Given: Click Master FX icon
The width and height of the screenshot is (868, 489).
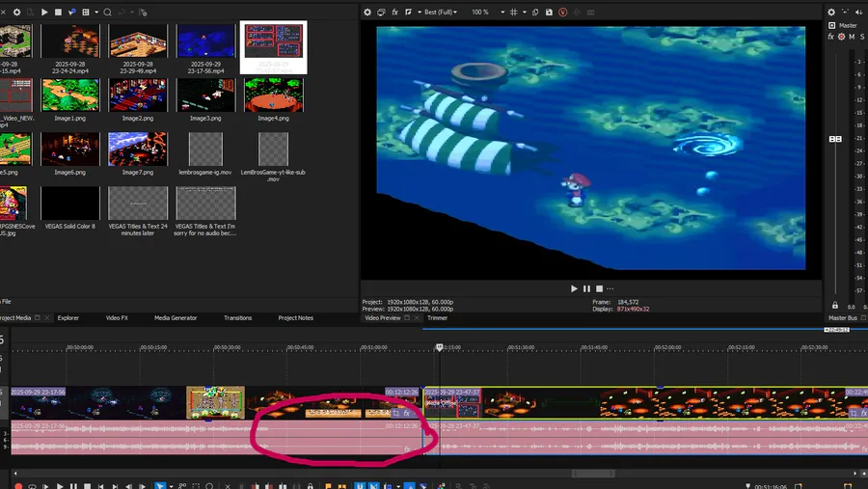Looking at the screenshot, I should pos(831,37).
